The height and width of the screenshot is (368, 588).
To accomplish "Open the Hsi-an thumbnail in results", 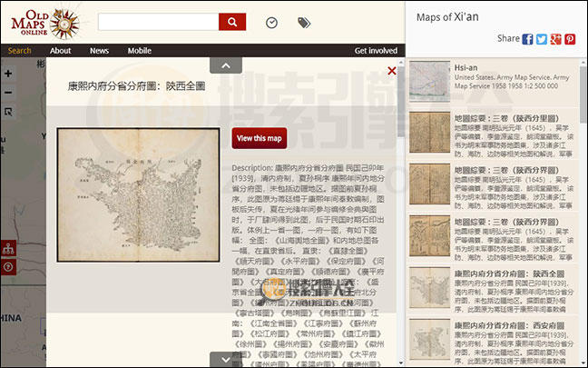I will click(x=430, y=81).
